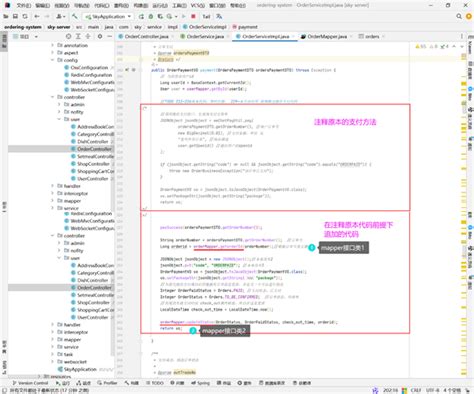Switch to the OrderMapper.java editor tab

tap(327, 36)
